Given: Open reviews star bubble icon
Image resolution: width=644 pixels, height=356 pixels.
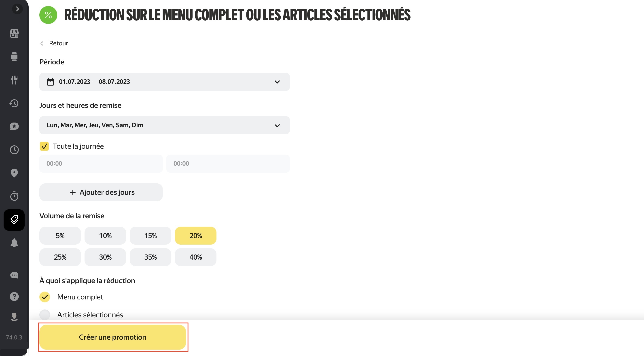Looking at the screenshot, I should point(14,127).
